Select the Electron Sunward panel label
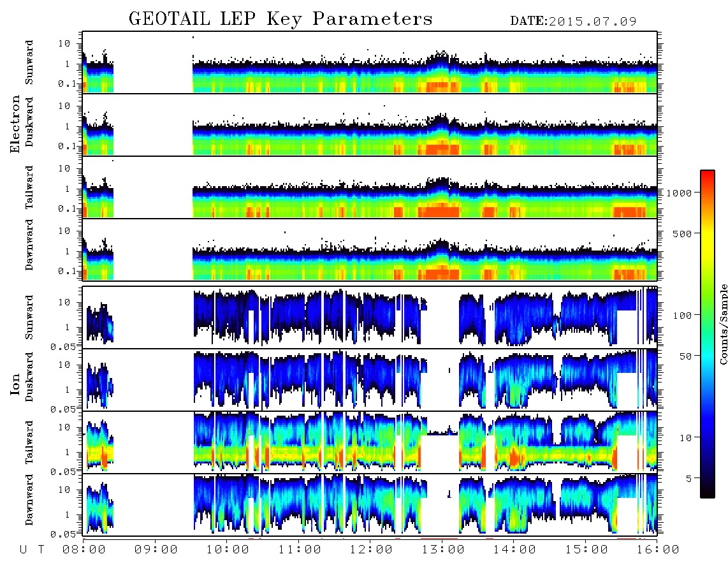The height and width of the screenshot is (561, 728). (29, 62)
